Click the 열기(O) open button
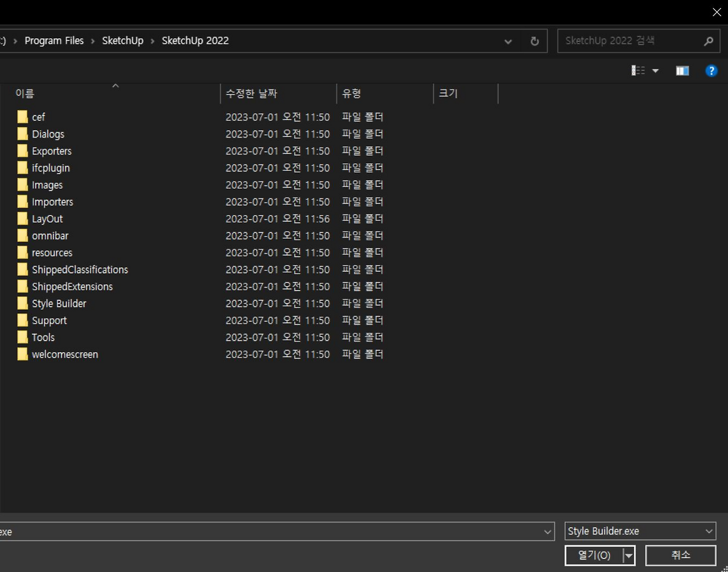The image size is (728, 572). [x=594, y=556]
